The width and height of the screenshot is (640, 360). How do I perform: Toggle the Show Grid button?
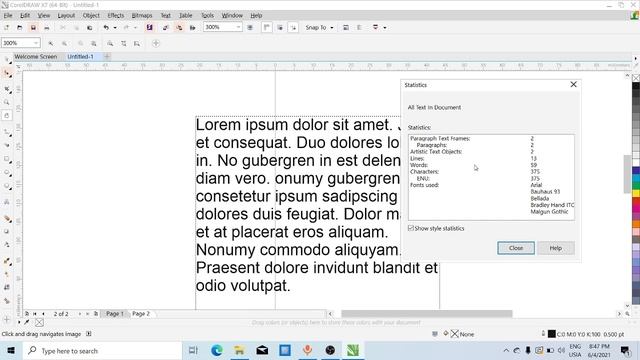click(280, 27)
